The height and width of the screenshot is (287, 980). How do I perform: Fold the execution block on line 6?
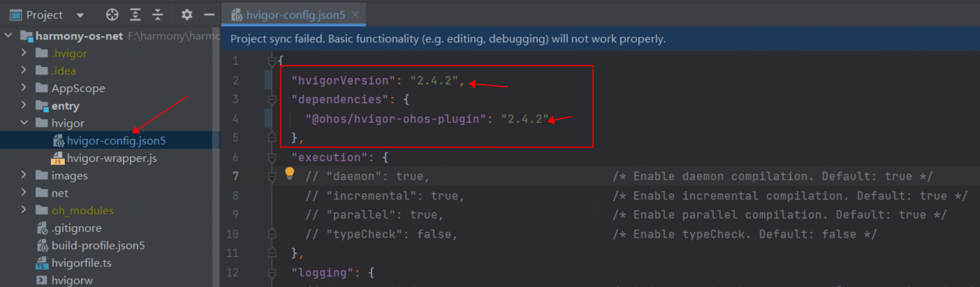point(272,157)
